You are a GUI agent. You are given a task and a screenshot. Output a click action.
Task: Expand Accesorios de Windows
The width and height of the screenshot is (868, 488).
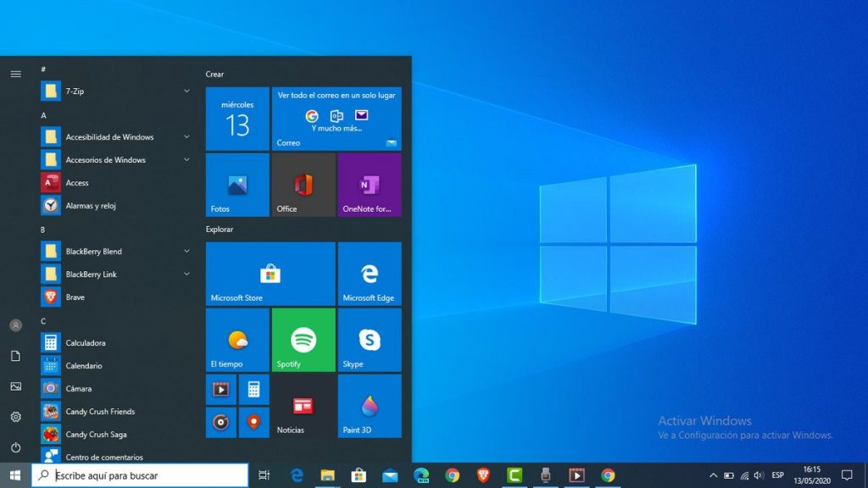(186, 159)
